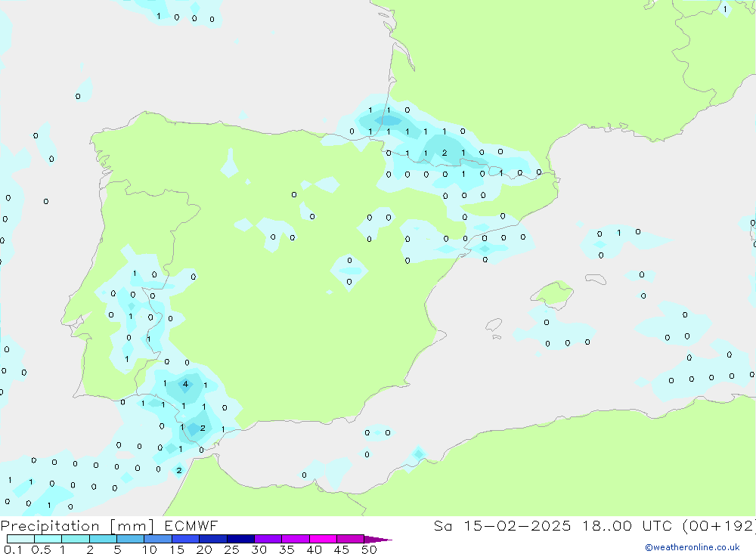Pick the 40–45 mm legend swatch

pos(323,539)
